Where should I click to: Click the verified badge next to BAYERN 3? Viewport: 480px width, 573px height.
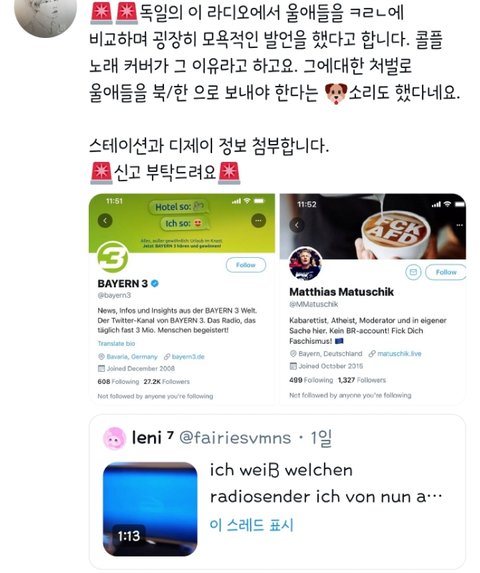tap(155, 284)
